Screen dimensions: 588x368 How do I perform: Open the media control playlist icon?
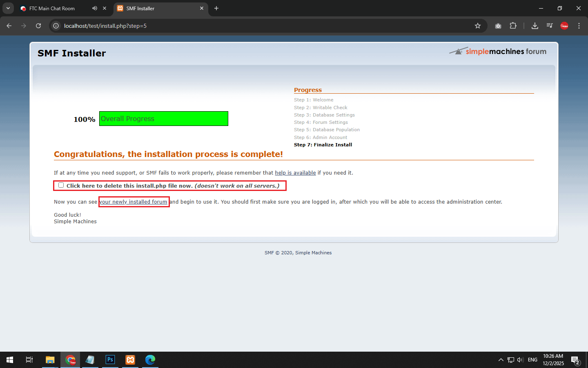[550, 26]
